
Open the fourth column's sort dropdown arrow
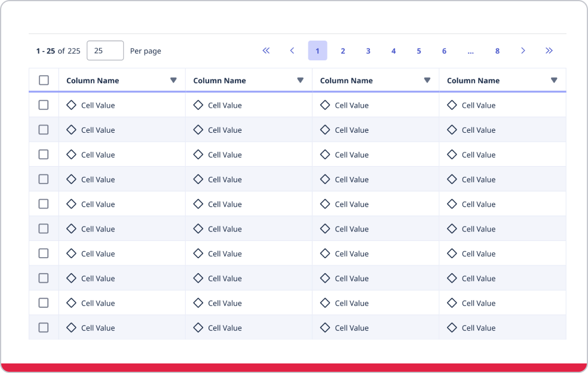pos(554,80)
